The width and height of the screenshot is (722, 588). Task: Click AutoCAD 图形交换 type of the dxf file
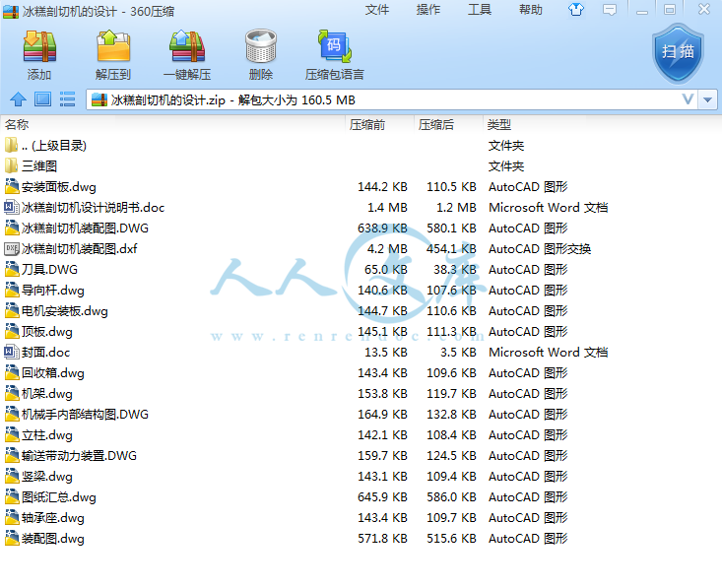point(540,249)
